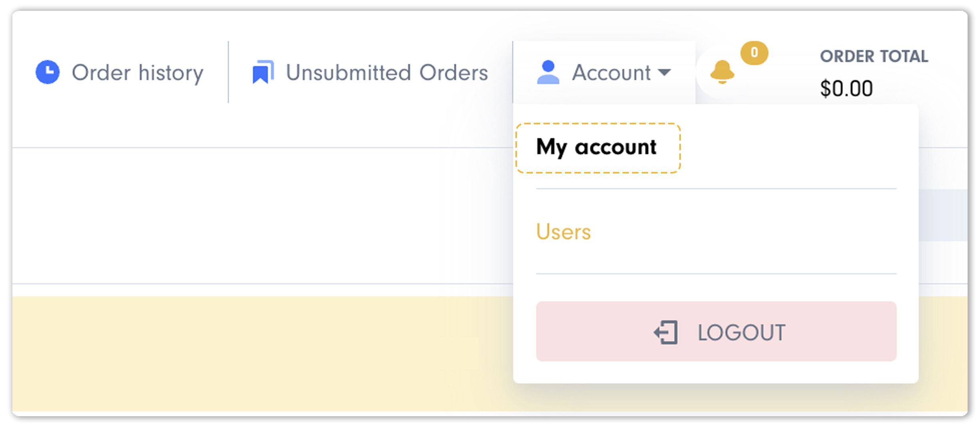Collapse the Account dropdown caret arrow
Viewport: 980px width, 429px height.
click(x=664, y=72)
